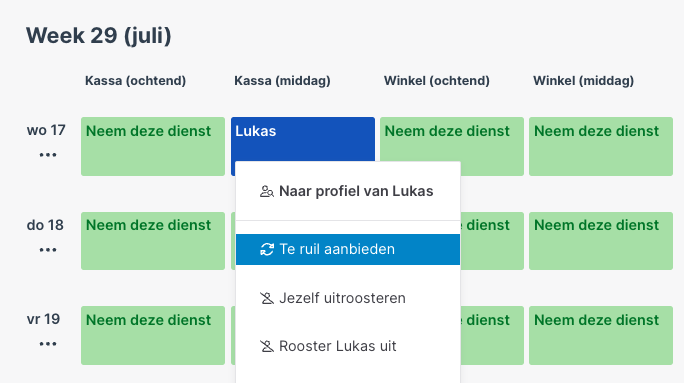Screen dimensions: 684x383
Task: Take Winkel (middag) shift on do 18
Action: (x=601, y=241)
